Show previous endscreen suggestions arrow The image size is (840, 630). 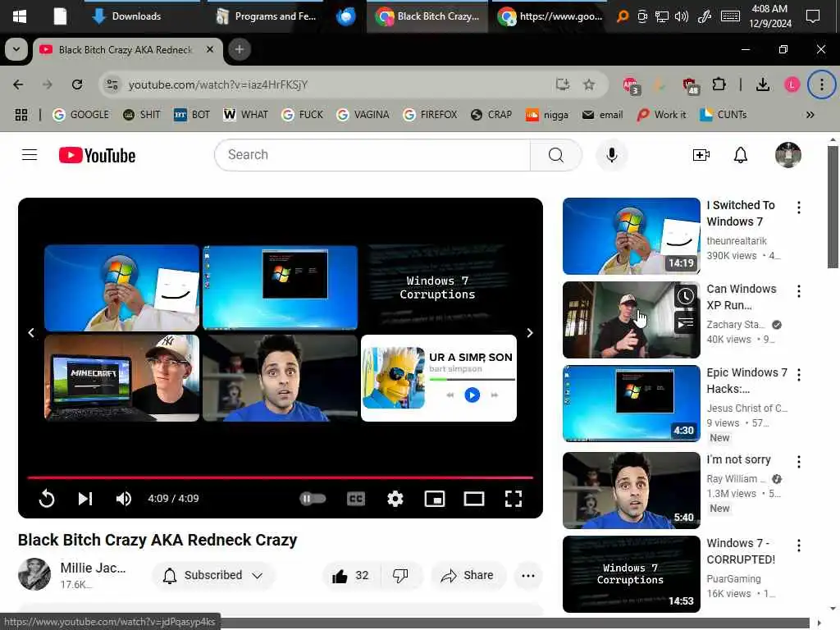pyautogui.click(x=31, y=333)
